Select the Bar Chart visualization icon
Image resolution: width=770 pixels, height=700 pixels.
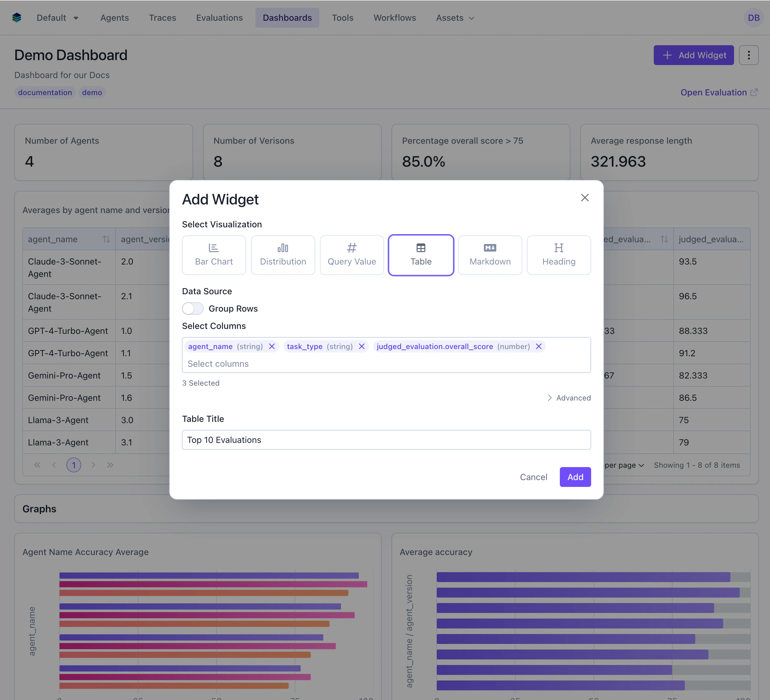pos(214,248)
